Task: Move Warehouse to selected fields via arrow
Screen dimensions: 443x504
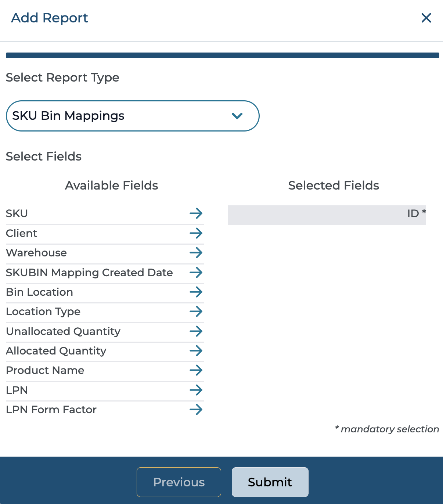Action: tap(196, 253)
